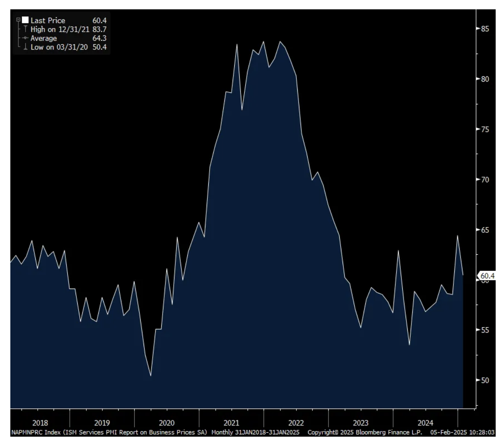Viewport: 504px width, 442px height.
Task: Select the High on 12/31/21 legend entry
Action: (60, 29)
